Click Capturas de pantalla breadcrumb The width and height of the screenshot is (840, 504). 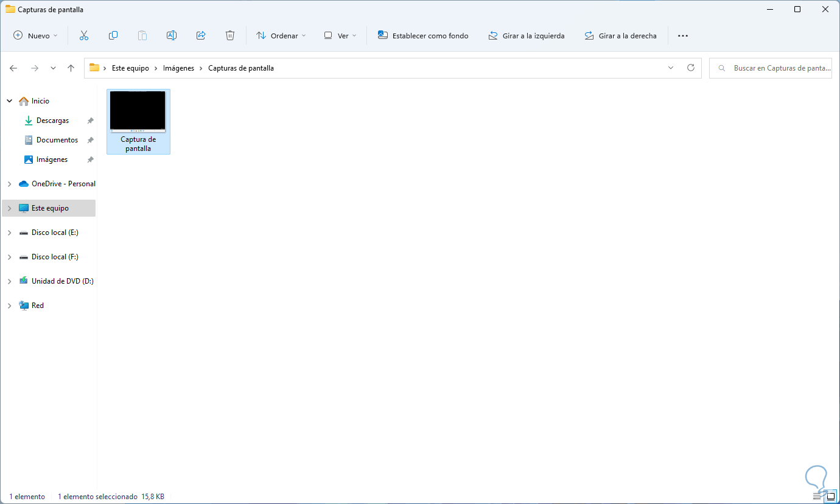click(241, 68)
